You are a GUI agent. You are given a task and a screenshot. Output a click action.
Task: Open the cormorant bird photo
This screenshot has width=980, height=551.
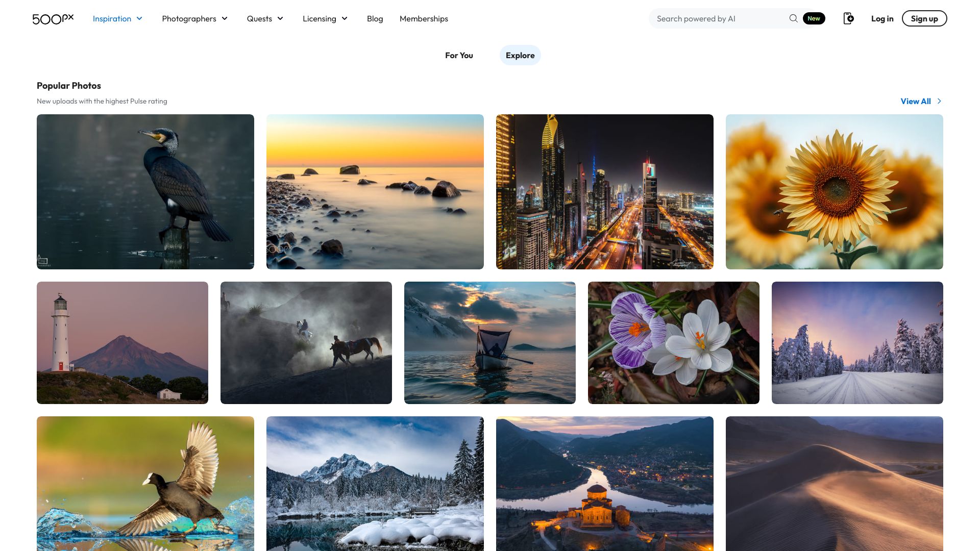coord(145,192)
